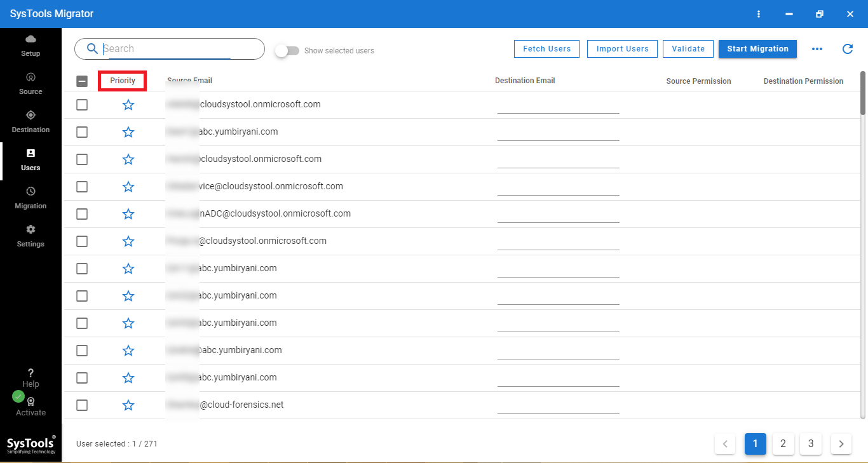Screen dimensions: 868x463
Task: Click the Priority column header
Action: (123, 81)
